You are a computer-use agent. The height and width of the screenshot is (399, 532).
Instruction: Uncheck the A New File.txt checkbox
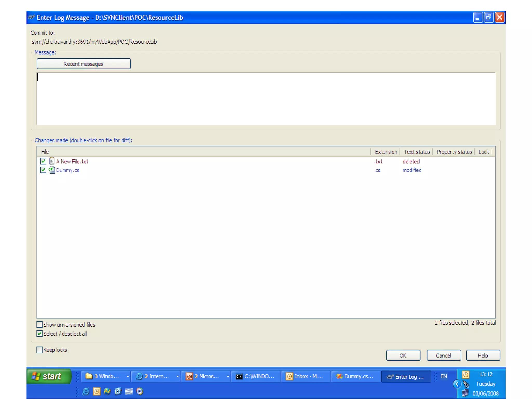(43, 161)
